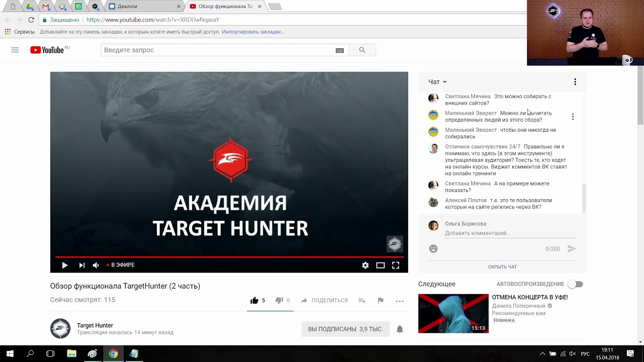Open the emoji picker in chat
The image size is (644, 362).
[x=433, y=249]
